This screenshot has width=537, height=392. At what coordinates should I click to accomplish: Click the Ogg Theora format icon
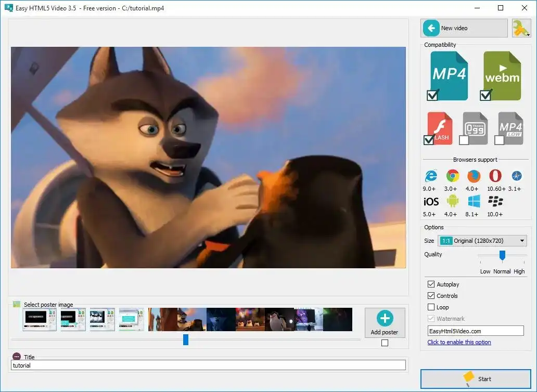point(476,128)
